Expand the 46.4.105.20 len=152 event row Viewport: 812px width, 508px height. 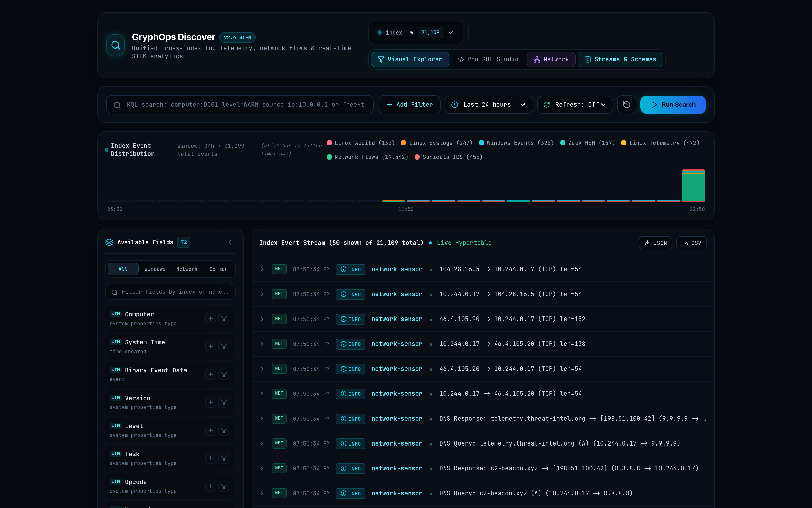tap(483, 319)
